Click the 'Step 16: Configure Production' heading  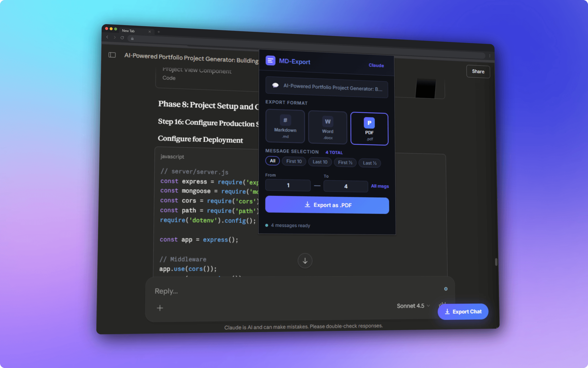(x=208, y=122)
